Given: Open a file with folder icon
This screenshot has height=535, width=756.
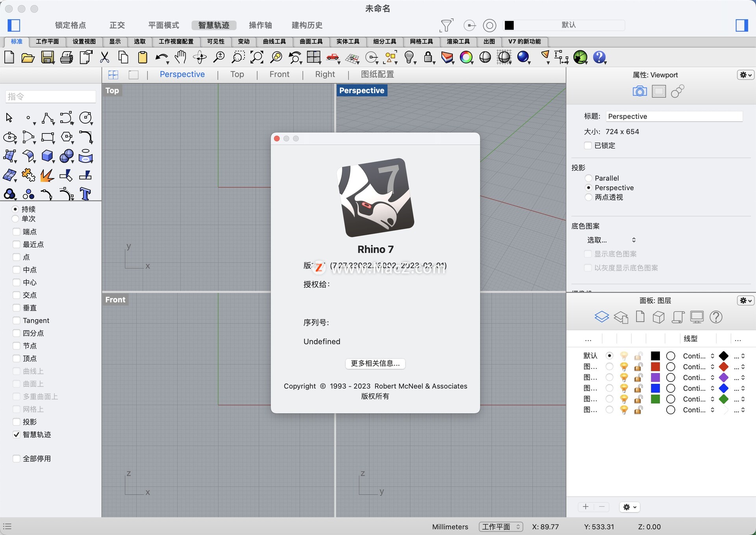Looking at the screenshot, I should [x=28, y=58].
